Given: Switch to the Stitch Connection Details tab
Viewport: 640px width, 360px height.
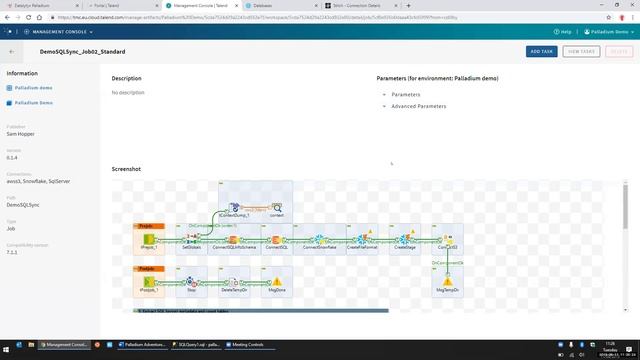Looking at the screenshot, I should click(x=361, y=6).
